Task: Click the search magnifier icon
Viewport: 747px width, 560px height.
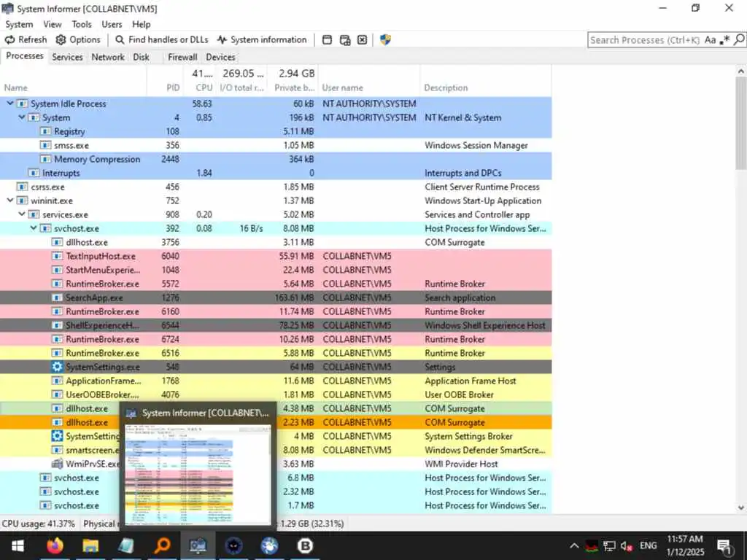Action: 739,40
